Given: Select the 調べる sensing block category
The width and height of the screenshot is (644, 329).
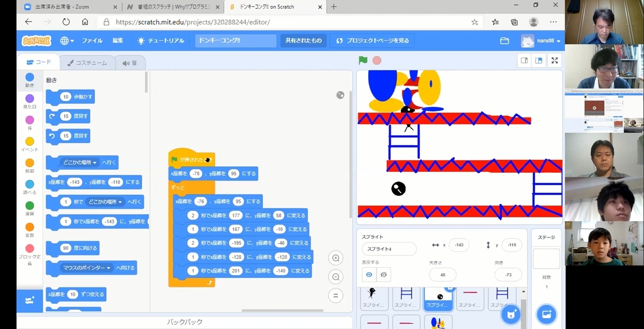Looking at the screenshot, I should pos(30,187).
